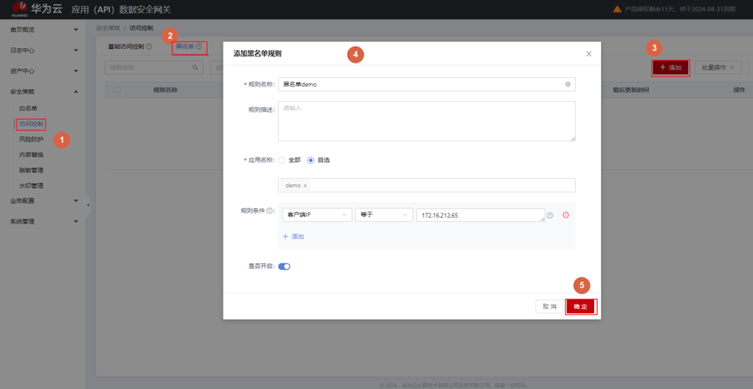753x389 pixels.
Task: Switch to the 基础访问控制 tab
Action: [126, 47]
